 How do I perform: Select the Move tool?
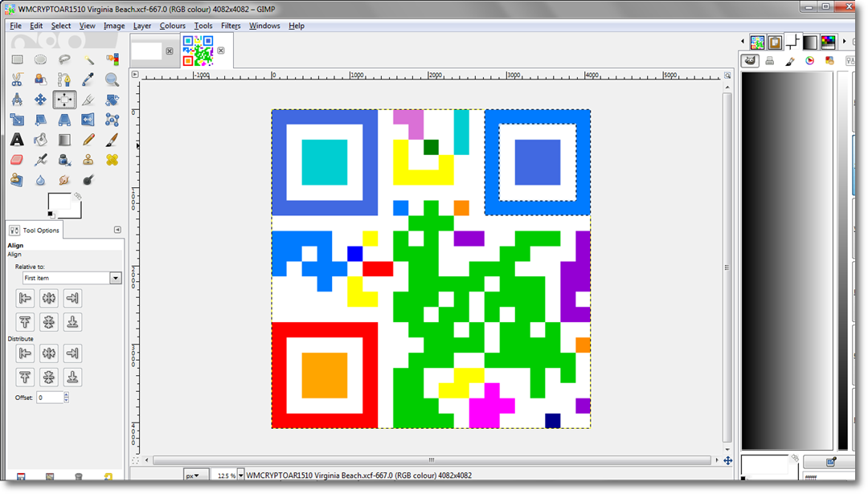[x=40, y=100]
